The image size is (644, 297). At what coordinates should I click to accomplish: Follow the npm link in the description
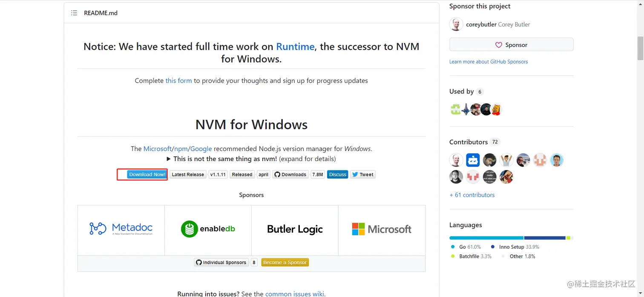pos(181,149)
